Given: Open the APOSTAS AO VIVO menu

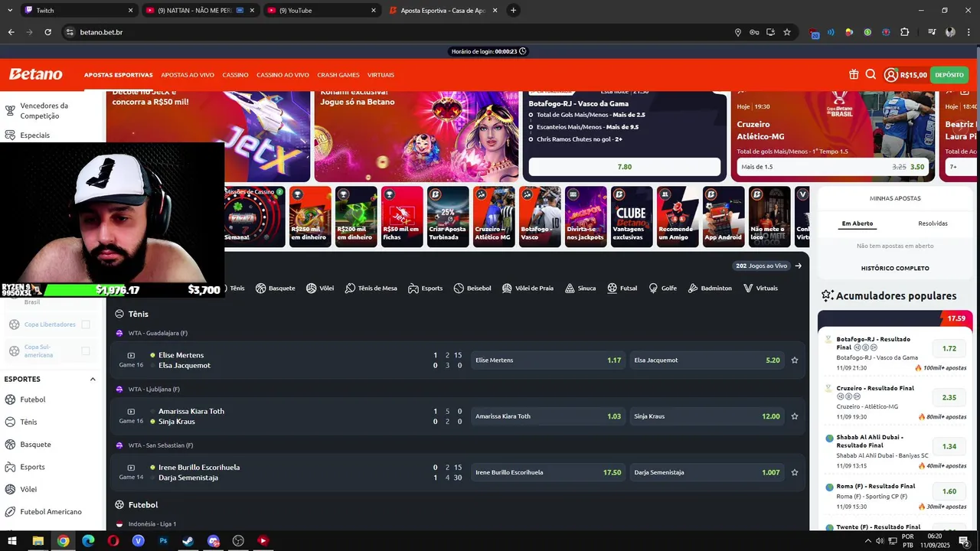Looking at the screenshot, I should pyautogui.click(x=188, y=75).
